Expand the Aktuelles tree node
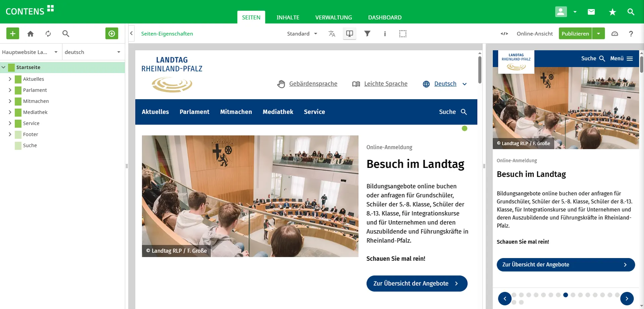Image resolution: width=644 pixels, height=309 pixels. [10, 79]
